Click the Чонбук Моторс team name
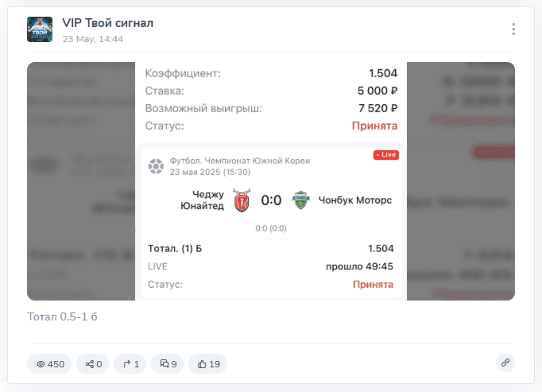Image resolution: width=542 pixels, height=392 pixels. point(355,200)
